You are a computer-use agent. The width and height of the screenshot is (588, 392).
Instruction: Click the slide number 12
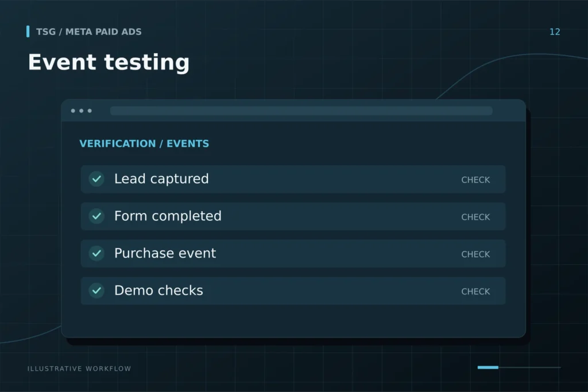click(x=555, y=32)
